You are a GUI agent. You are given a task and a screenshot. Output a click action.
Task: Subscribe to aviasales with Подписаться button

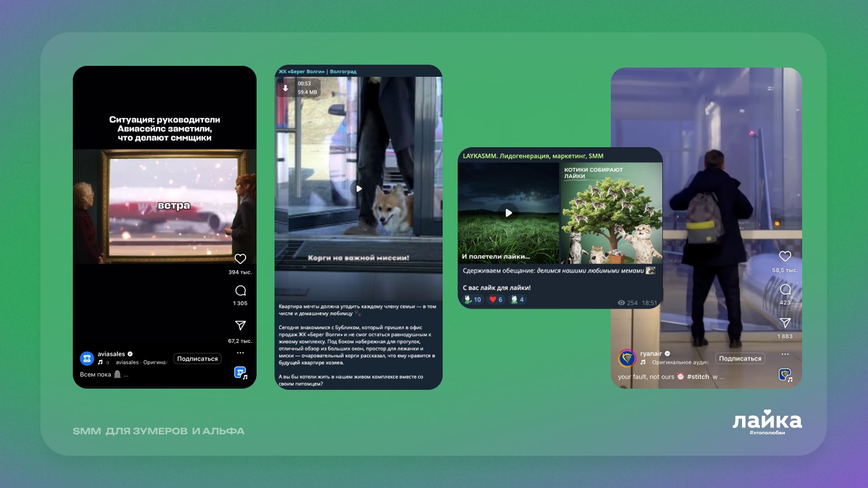tap(198, 359)
